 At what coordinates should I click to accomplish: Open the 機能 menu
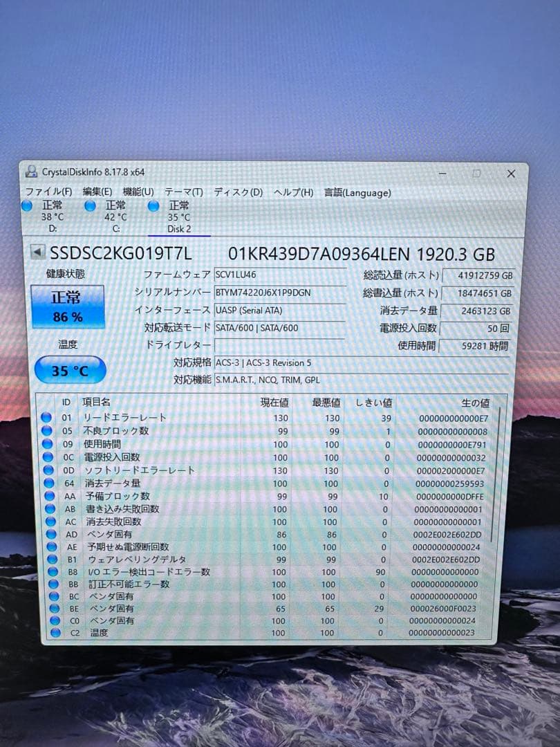138,192
